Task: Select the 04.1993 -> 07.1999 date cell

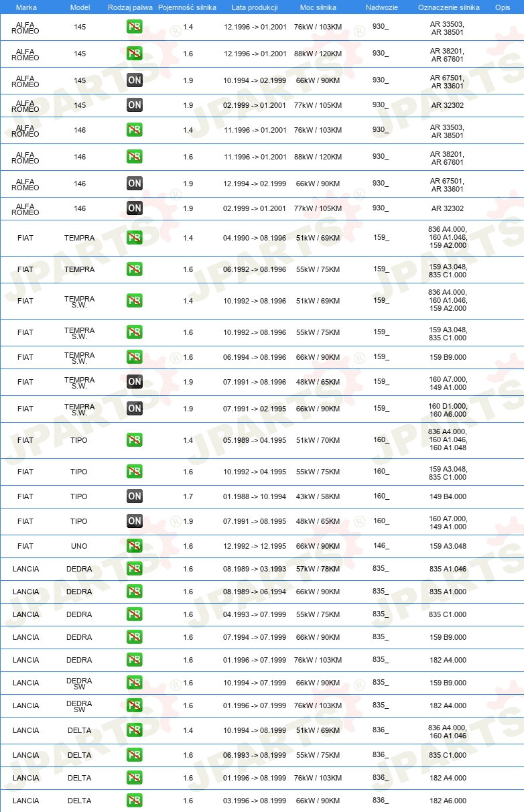Action: coord(255,614)
